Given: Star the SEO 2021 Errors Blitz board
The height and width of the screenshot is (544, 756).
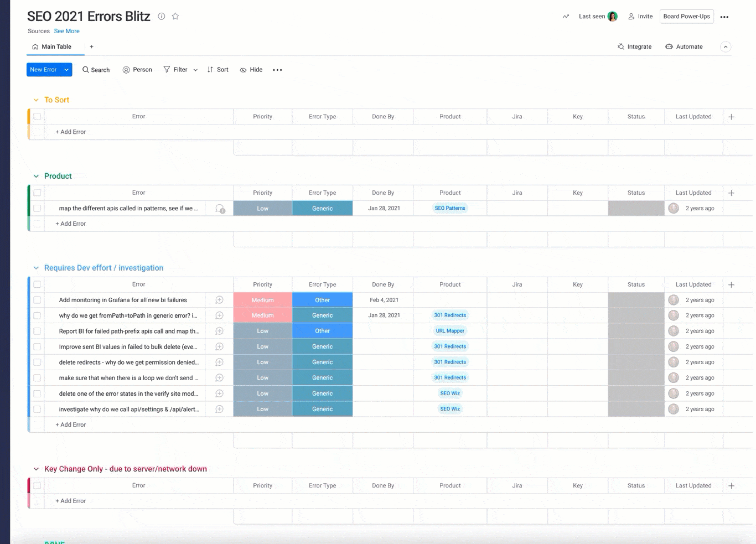Looking at the screenshot, I should pos(175,16).
